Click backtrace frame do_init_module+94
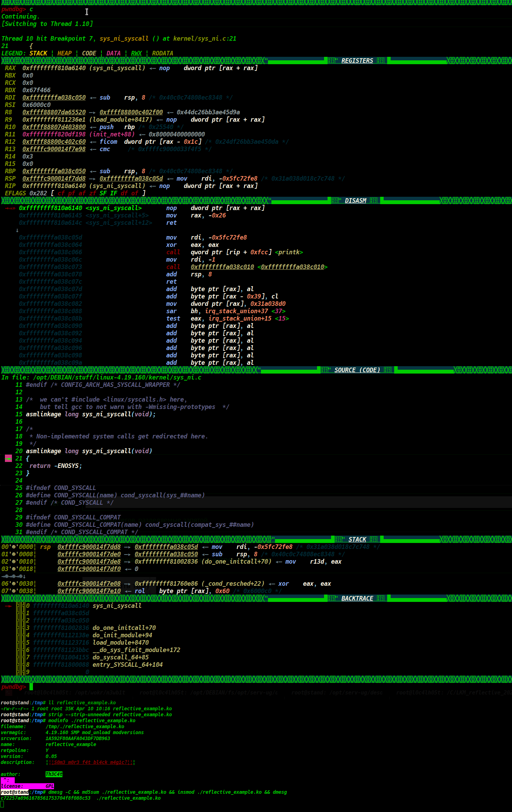The height and width of the screenshot is (812, 512). 122,635
